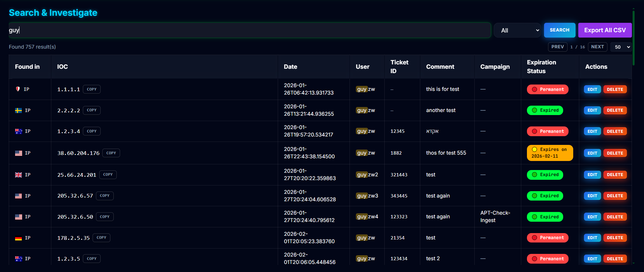Viewport: 644px width, 272px height.
Task: Copy the 38.60.204.176 IOC value
Action: point(111,153)
